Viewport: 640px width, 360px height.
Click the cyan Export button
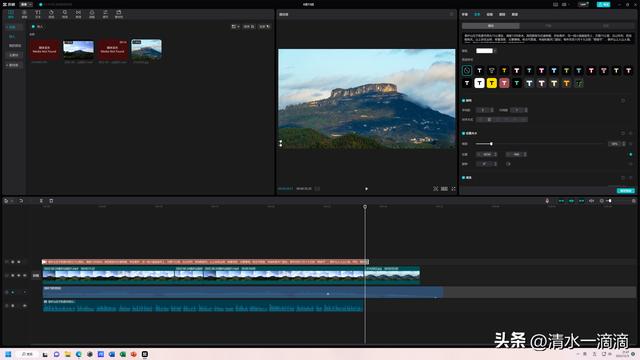point(603,4)
